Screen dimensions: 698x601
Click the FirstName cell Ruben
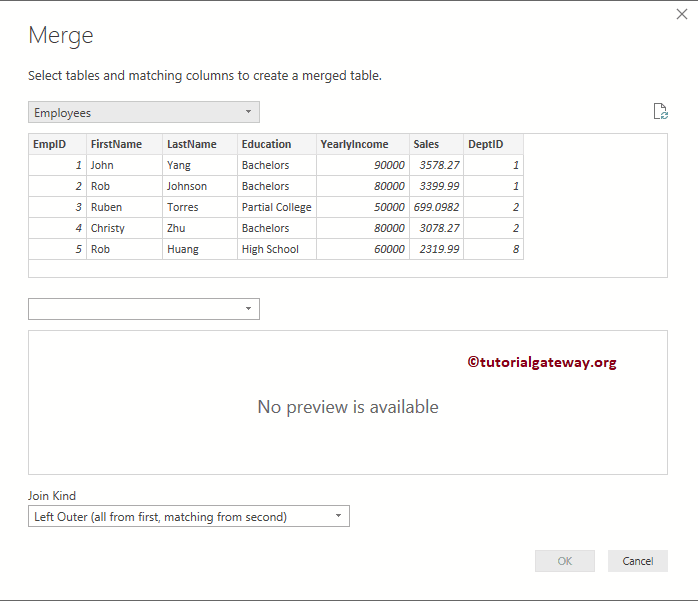124,207
